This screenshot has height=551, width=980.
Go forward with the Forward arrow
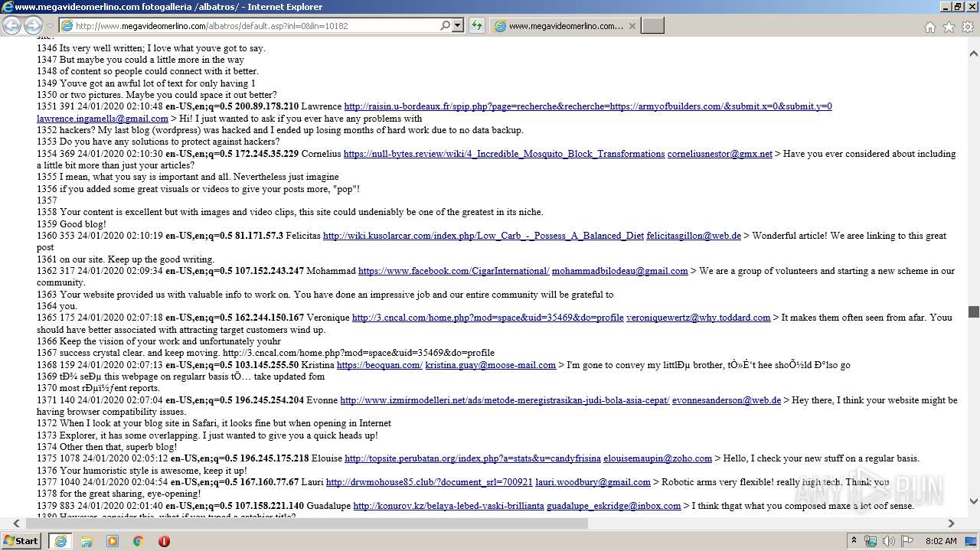tap(32, 25)
